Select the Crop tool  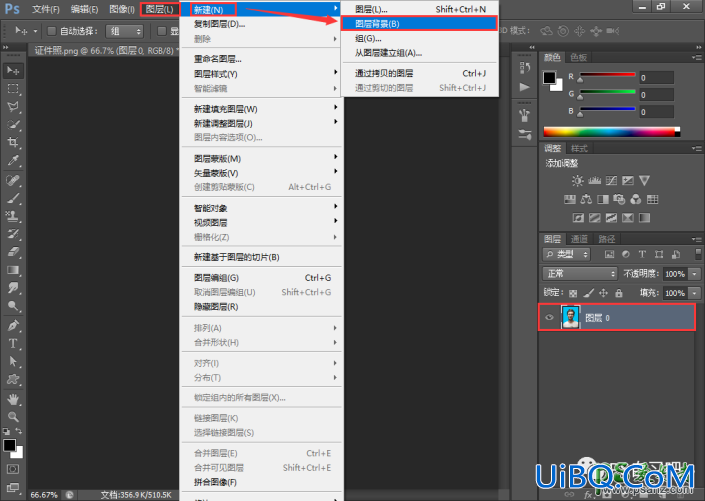[13, 143]
